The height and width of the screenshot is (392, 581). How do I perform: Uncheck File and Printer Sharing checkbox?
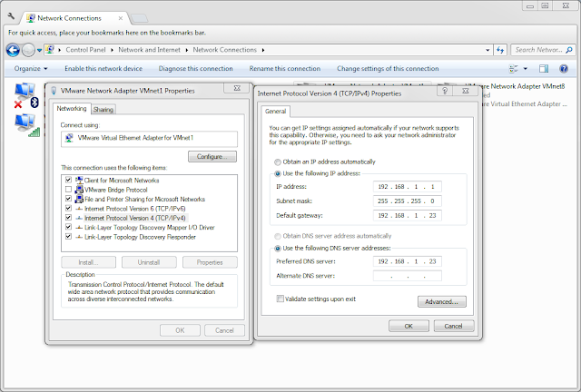point(68,199)
